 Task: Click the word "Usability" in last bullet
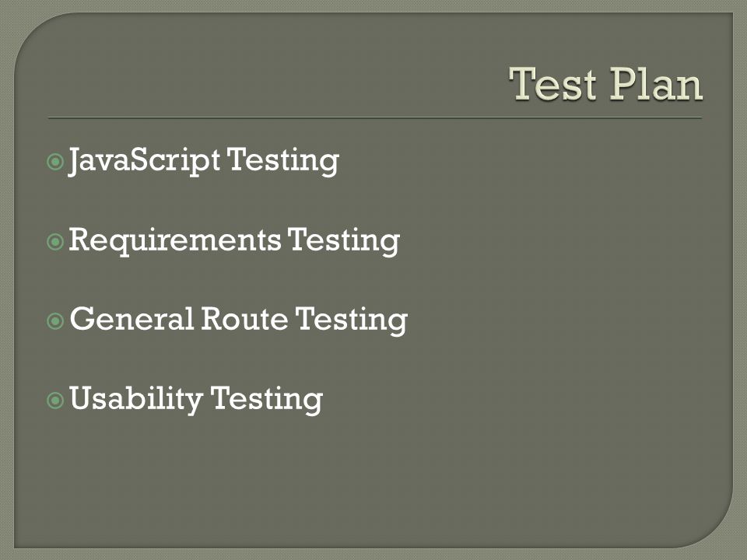(x=136, y=400)
